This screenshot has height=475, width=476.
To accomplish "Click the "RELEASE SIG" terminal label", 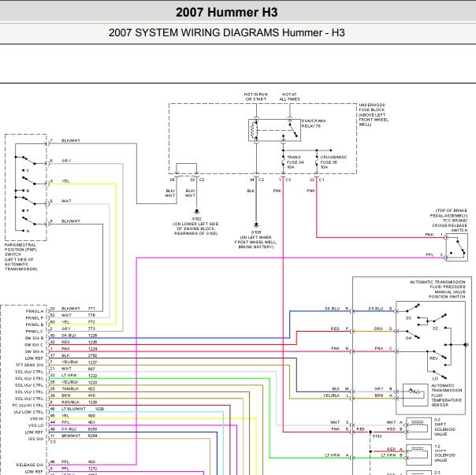I will (x=30, y=465).
